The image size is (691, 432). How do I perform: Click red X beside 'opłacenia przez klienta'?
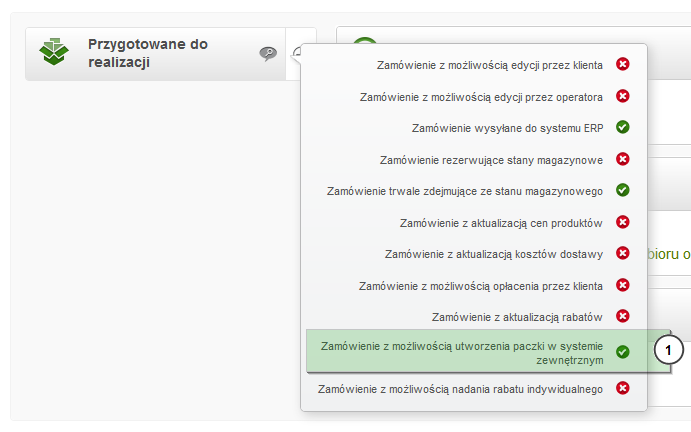pos(622,285)
